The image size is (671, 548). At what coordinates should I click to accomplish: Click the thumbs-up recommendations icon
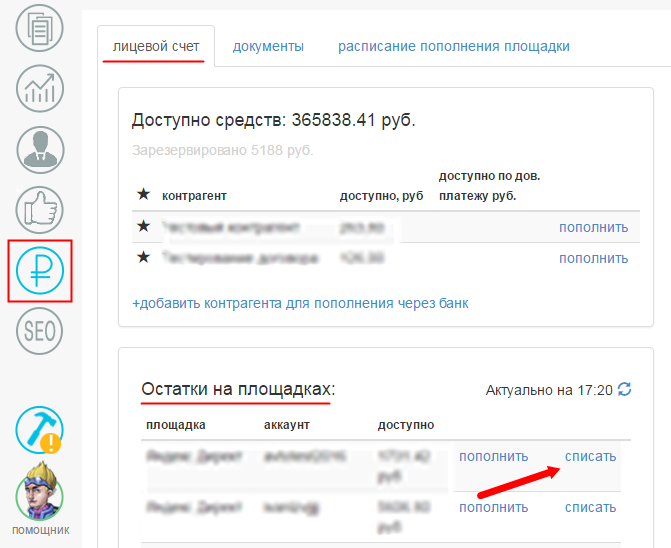pyautogui.click(x=39, y=210)
